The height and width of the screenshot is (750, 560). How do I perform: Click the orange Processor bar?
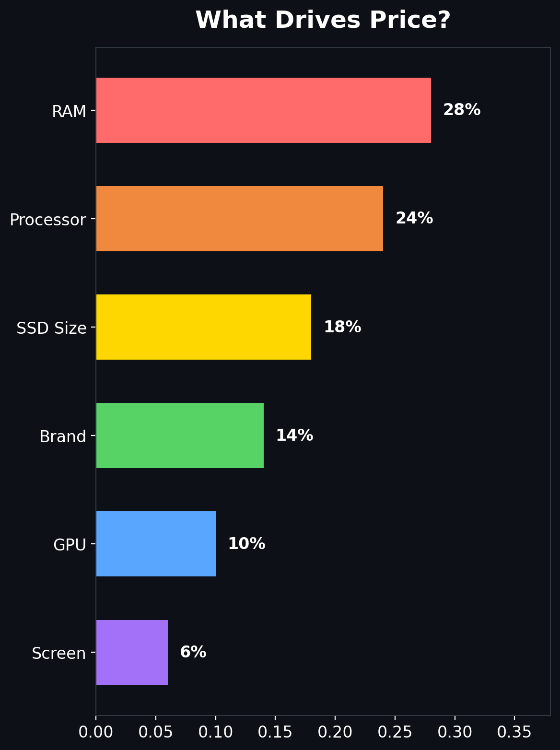(239, 219)
